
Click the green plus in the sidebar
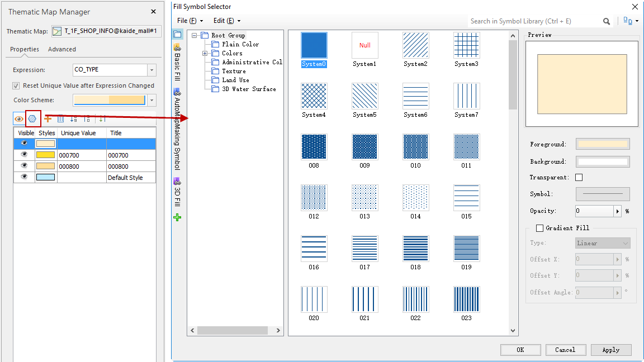[x=177, y=217]
